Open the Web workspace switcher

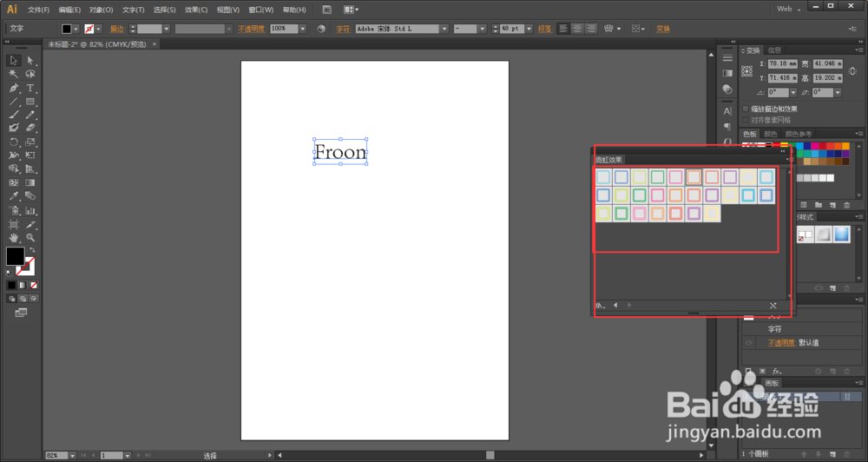pos(788,9)
